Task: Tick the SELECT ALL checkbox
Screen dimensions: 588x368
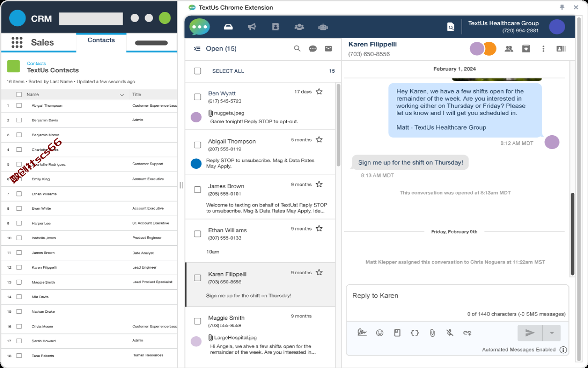Action: coord(198,71)
